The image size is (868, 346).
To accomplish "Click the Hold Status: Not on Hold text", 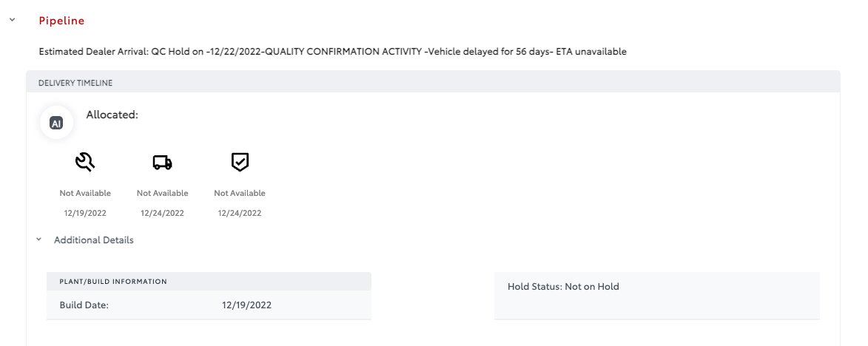I will tap(563, 286).
